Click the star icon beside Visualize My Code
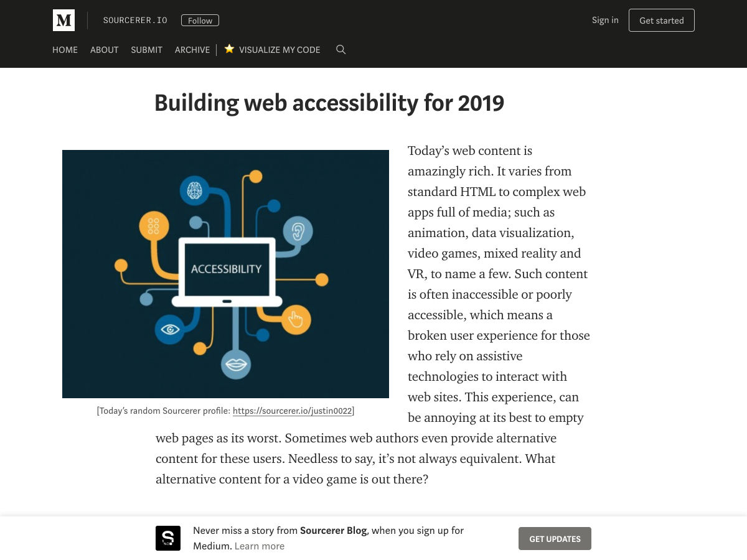This screenshot has height=560, width=747. (x=229, y=49)
